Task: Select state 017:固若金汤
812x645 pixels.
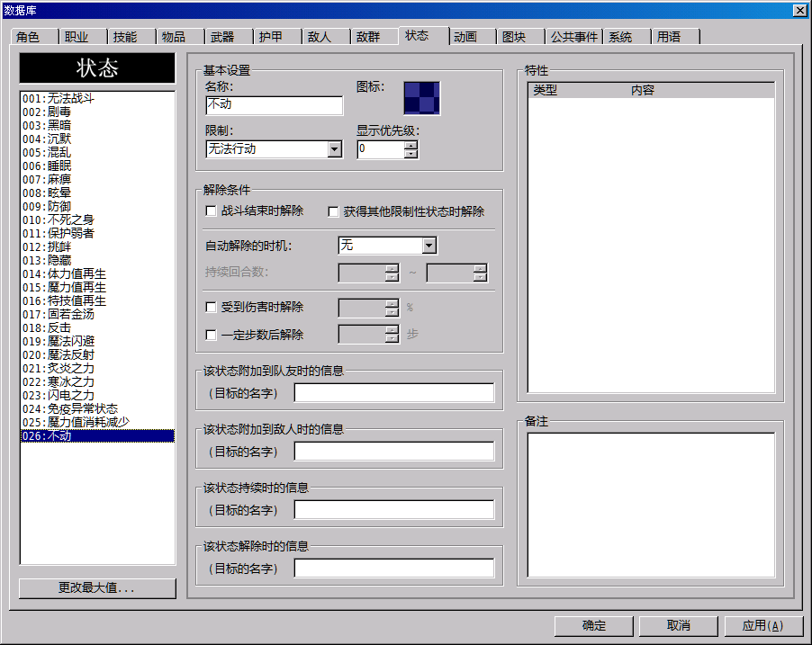Action: [97, 314]
